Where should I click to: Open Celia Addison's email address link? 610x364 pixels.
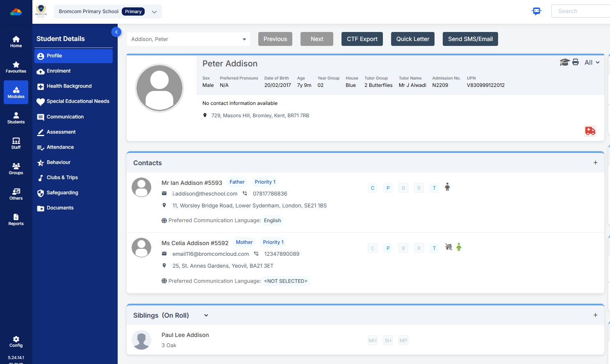coord(211,254)
